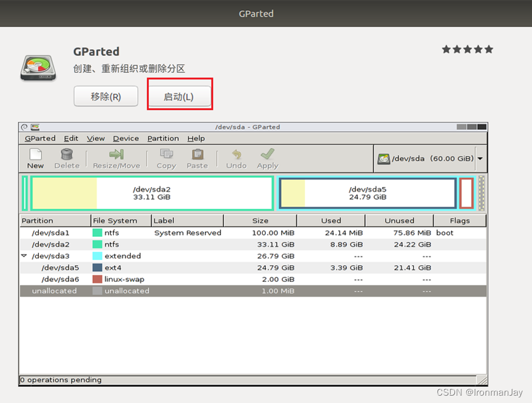Click the Unused column header
Screen dimensions: 532x403
point(399,221)
